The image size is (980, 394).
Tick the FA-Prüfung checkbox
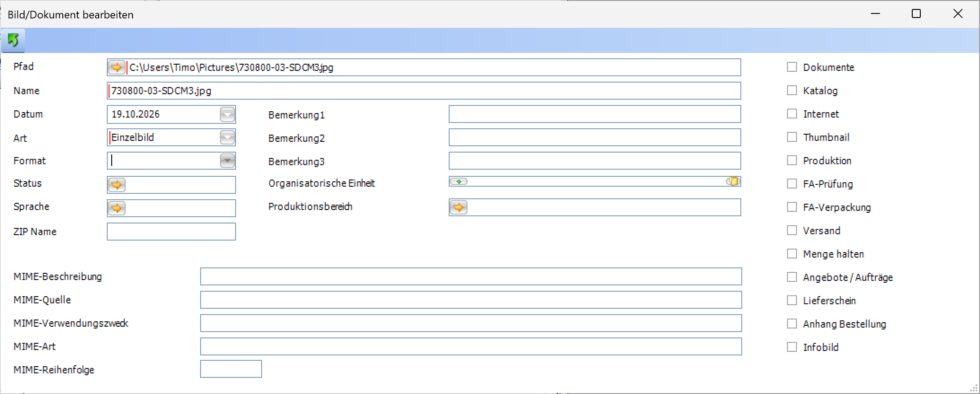pos(792,184)
